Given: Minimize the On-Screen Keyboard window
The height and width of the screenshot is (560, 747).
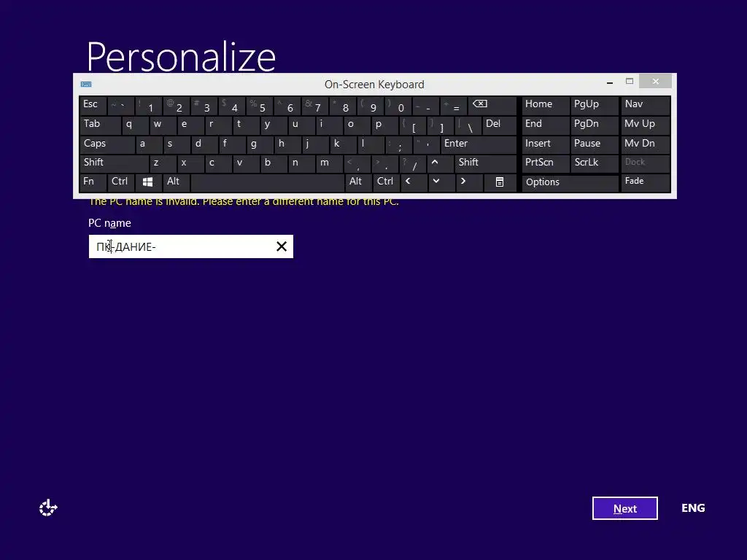Looking at the screenshot, I should pyautogui.click(x=610, y=82).
